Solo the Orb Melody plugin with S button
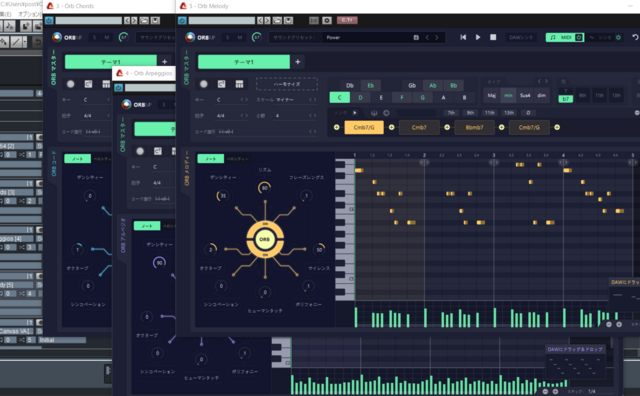This screenshot has height=396, width=640. (227, 37)
